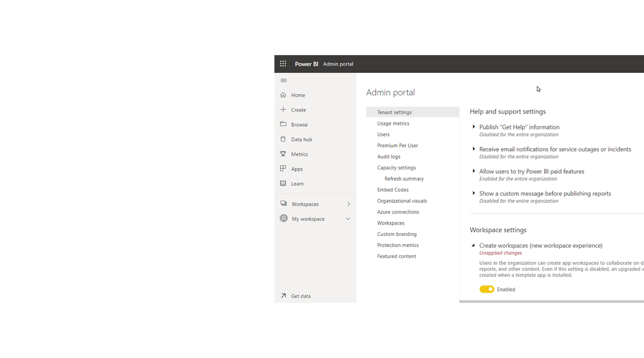
Task: Click the Home house icon
Action: click(x=283, y=95)
